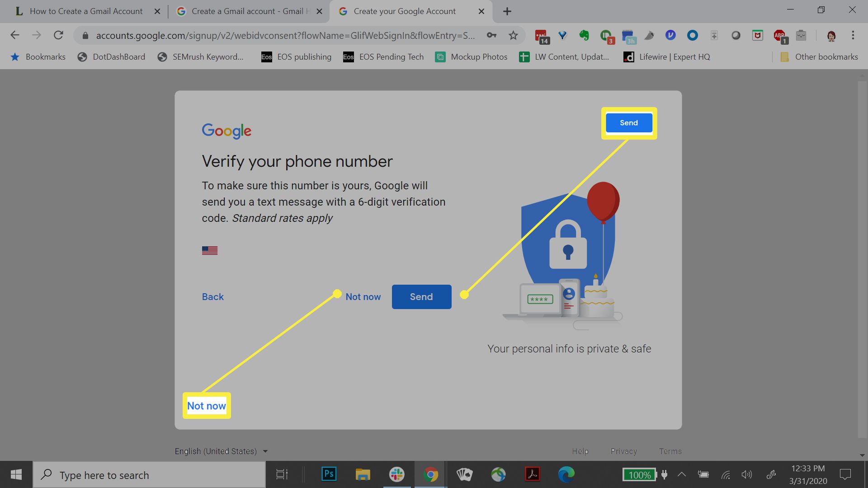This screenshot has height=488, width=868.
Task: Expand the English (United States) language dropdown
Action: click(222, 451)
